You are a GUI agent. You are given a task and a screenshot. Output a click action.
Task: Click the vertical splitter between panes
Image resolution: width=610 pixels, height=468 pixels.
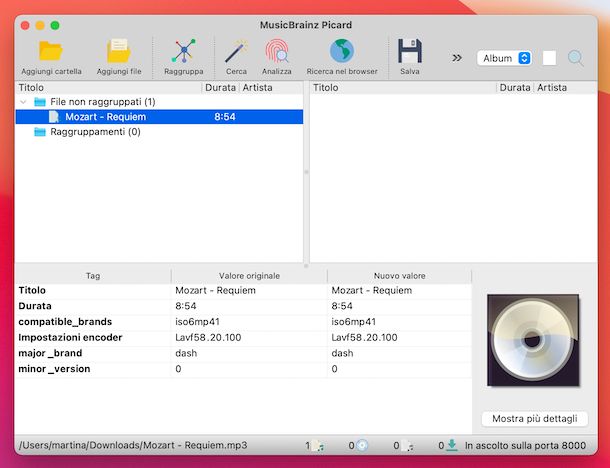(306, 172)
